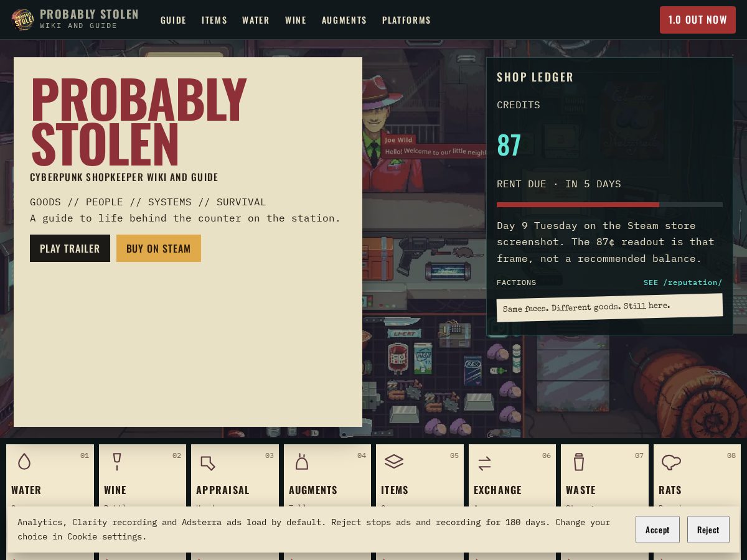The image size is (747, 560).
Task: Click the stacked layers icon on the Items card
Action: click(394, 462)
